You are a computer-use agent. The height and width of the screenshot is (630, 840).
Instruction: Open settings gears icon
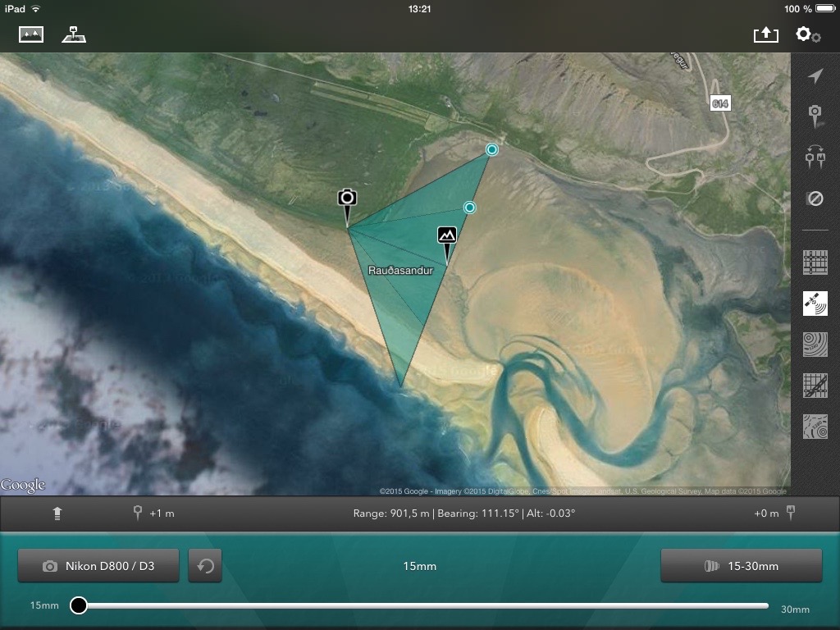pyautogui.click(x=808, y=34)
